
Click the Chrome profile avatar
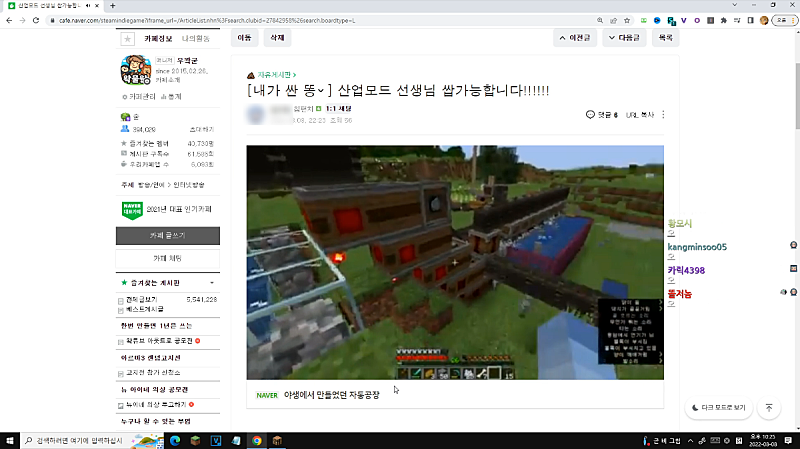pyautogui.click(x=764, y=20)
